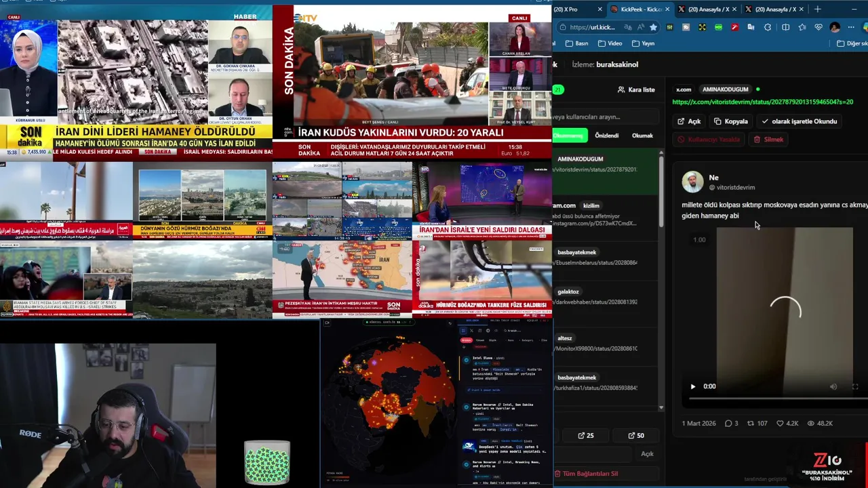Open browser essentials heart icon

point(818,27)
